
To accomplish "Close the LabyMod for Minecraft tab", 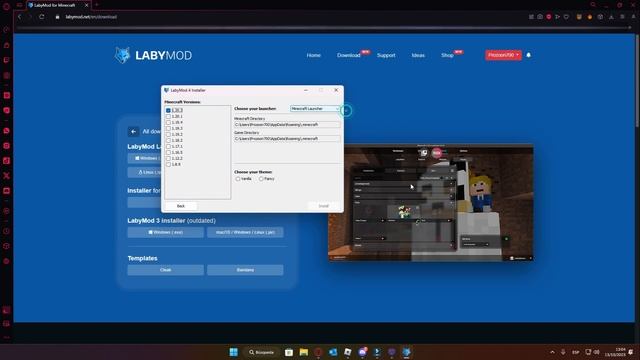I will click(x=87, y=5).
